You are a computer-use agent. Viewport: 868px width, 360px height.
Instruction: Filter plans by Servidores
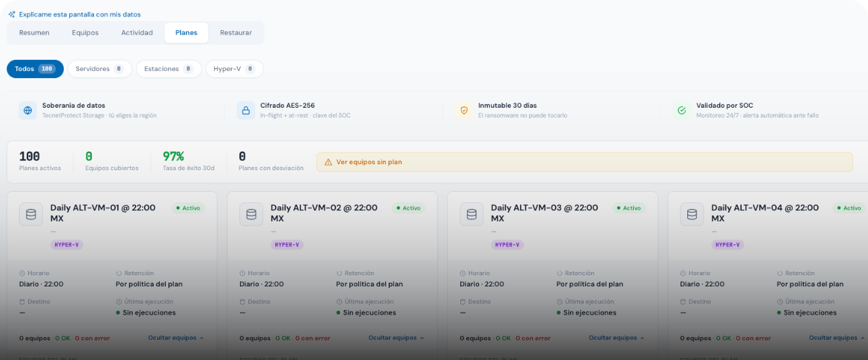click(99, 69)
